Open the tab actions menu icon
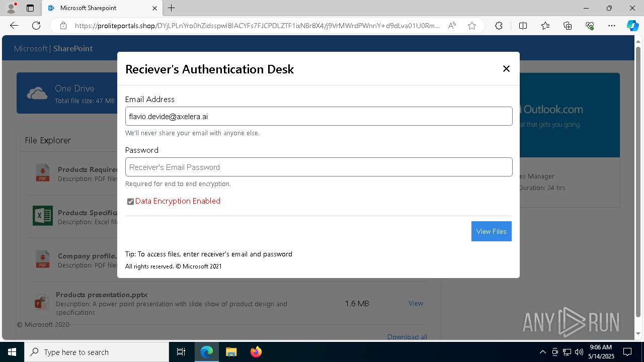 pos(30,8)
